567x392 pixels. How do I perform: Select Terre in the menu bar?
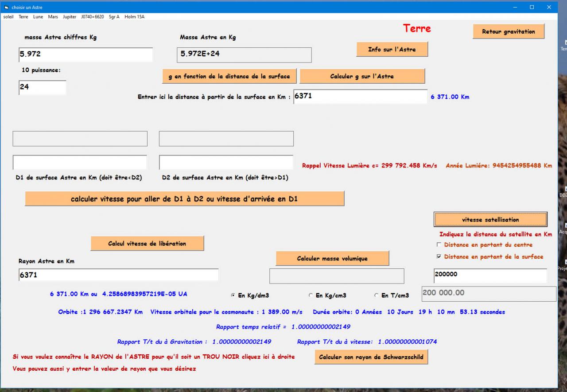click(x=23, y=17)
